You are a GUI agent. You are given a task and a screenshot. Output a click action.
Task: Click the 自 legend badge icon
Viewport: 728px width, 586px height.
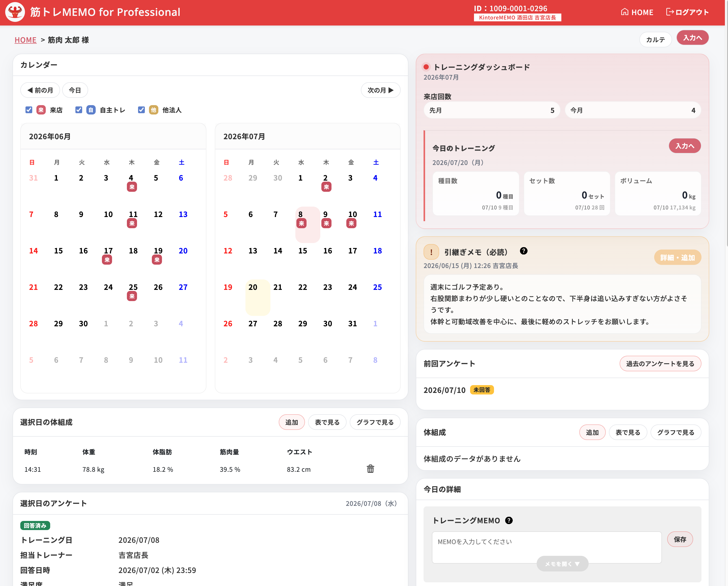click(91, 110)
